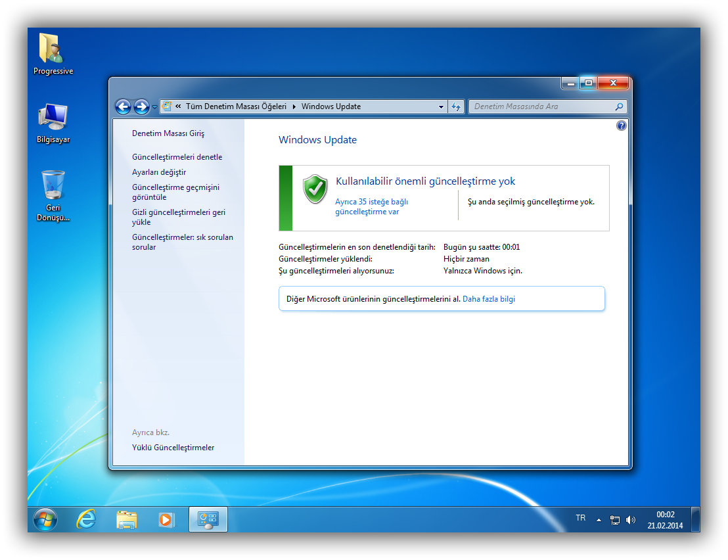Click Güncelleştirmeleri denetle
Viewport: 728px width, 560px height.
click(177, 157)
